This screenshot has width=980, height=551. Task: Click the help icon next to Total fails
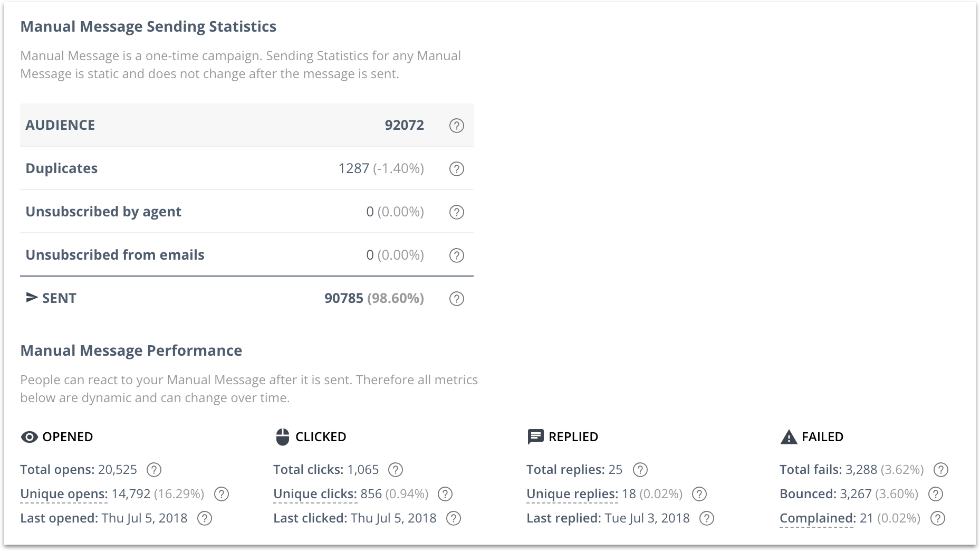[941, 470]
